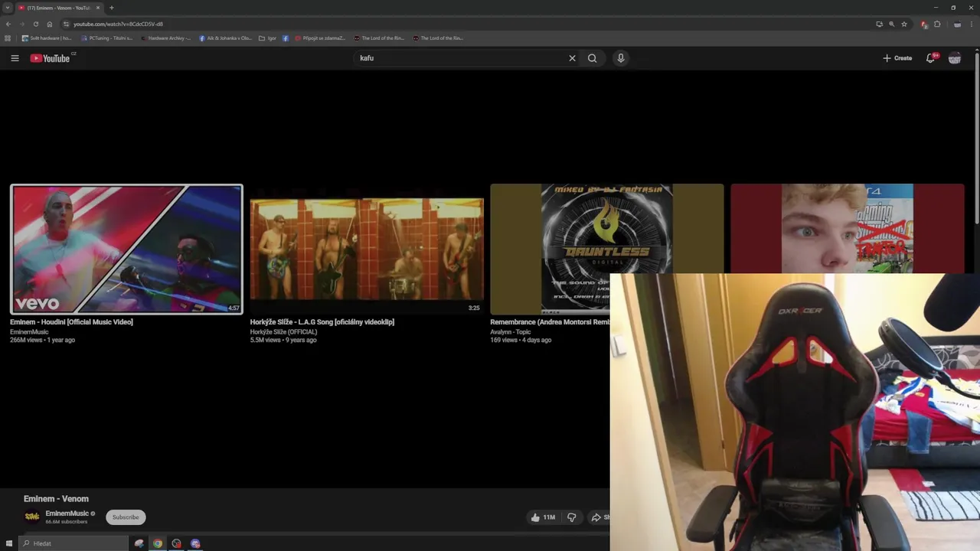Open EminemMusic channel name below video
The image size is (980, 551).
[67, 514]
